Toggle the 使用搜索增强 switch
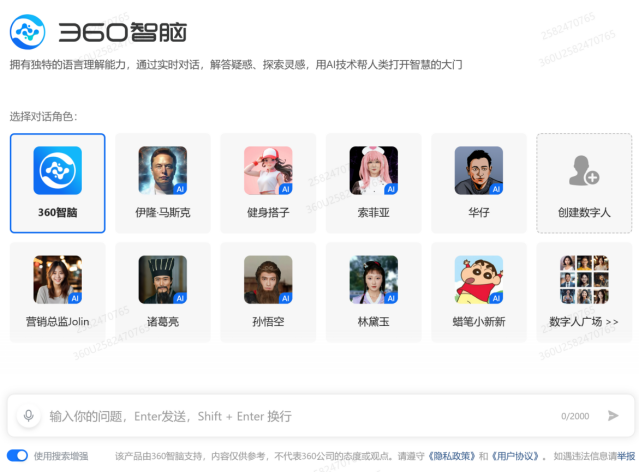This screenshot has height=473, width=639. (17, 455)
